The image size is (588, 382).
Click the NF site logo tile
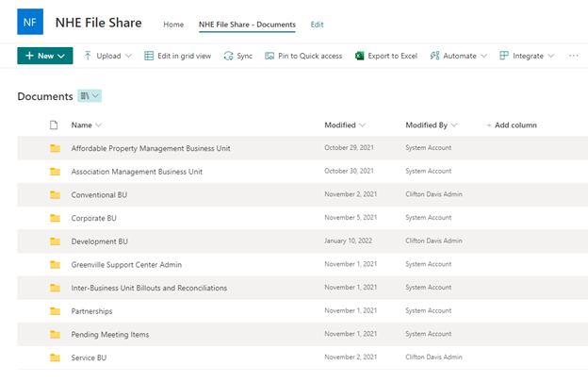pos(30,22)
